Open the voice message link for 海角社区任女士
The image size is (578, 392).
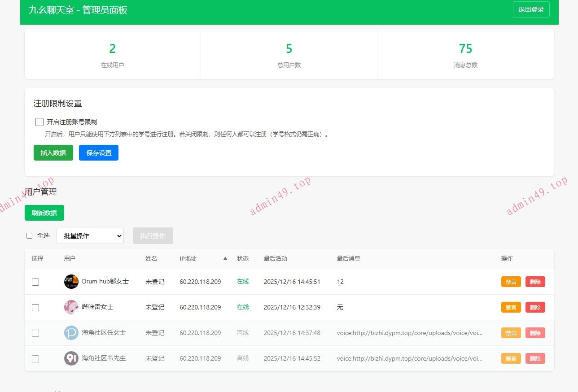[x=411, y=333]
